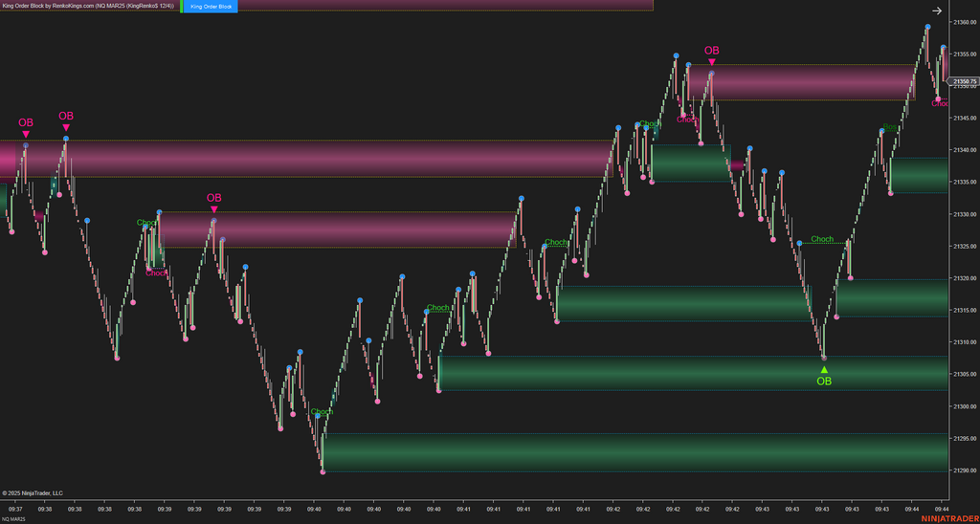Click the 21325.00 price axis label

(x=965, y=246)
